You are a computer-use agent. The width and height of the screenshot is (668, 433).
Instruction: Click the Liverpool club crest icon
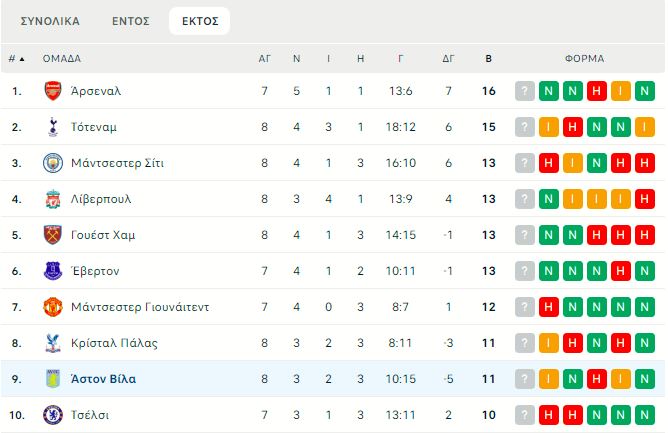point(52,199)
